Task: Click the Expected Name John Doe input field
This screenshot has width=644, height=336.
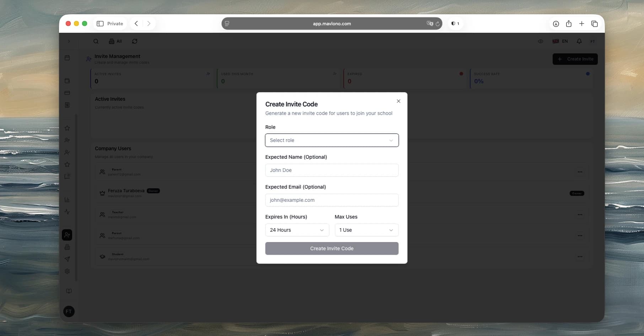Action: (x=331, y=170)
